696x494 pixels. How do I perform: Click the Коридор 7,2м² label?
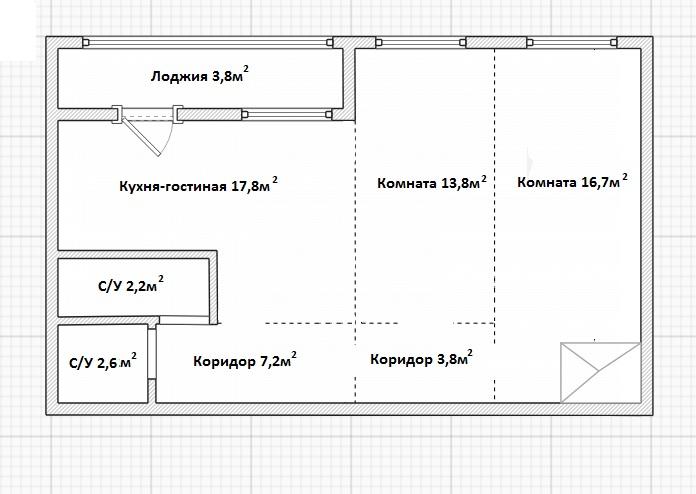tap(244, 362)
